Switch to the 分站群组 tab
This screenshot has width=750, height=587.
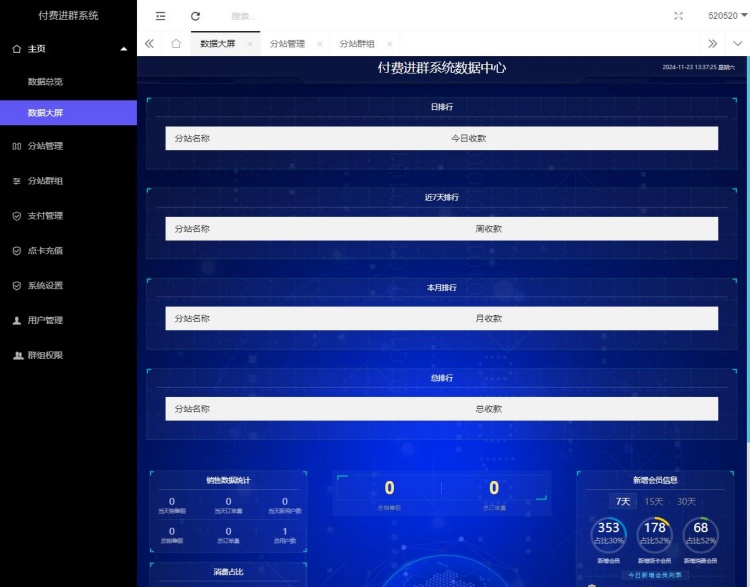[357, 44]
